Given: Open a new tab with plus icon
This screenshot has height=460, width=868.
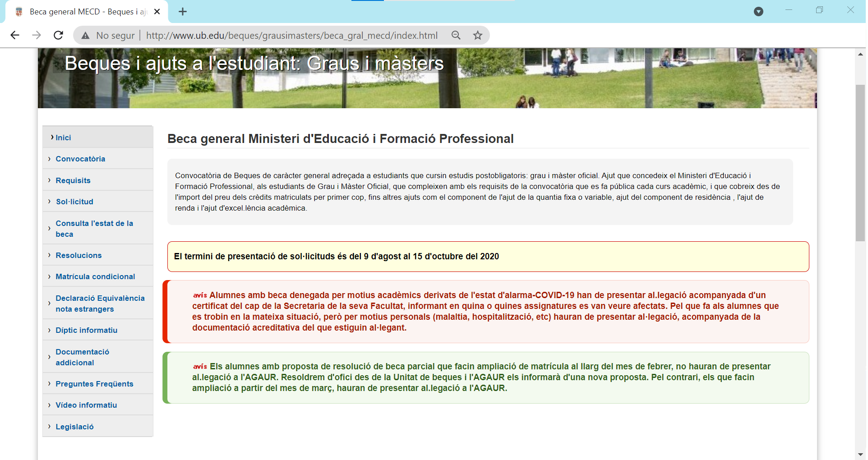Looking at the screenshot, I should pyautogui.click(x=183, y=12).
